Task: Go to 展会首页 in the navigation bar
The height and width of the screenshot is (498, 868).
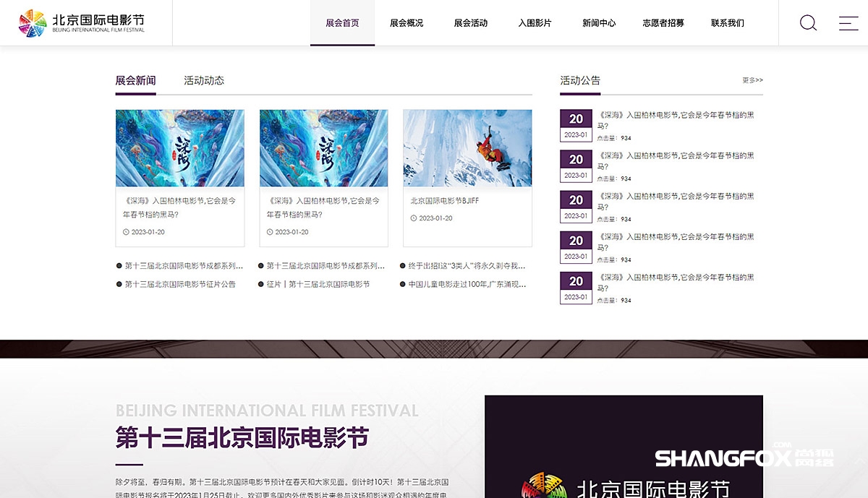Action: click(342, 23)
